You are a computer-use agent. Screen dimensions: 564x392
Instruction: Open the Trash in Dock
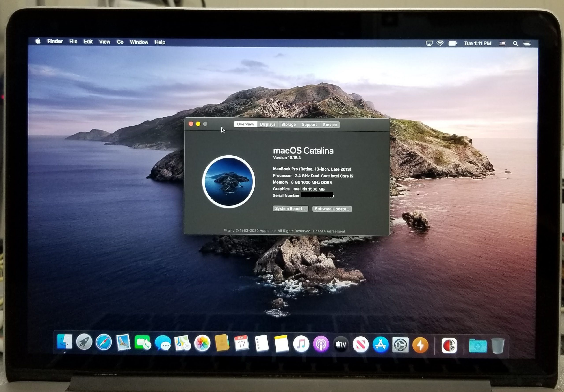coord(498,346)
